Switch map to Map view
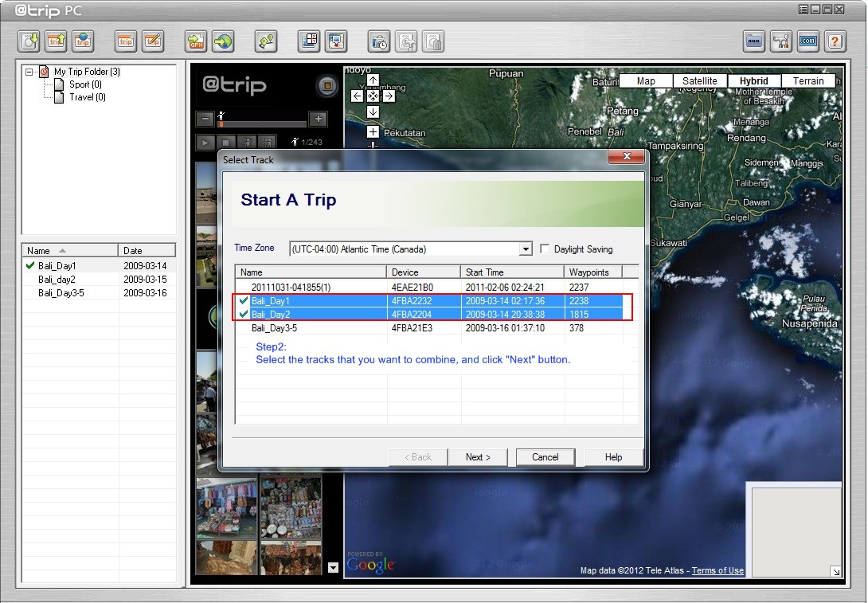The height and width of the screenshot is (603, 868). [x=646, y=80]
